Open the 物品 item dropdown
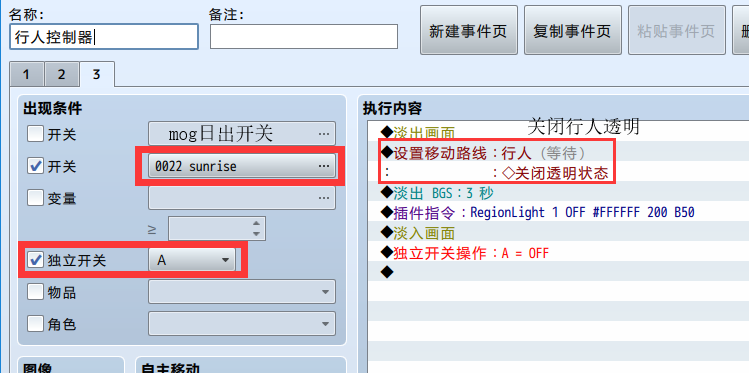The width and height of the screenshot is (749, 373). click(x=242, y=291)
